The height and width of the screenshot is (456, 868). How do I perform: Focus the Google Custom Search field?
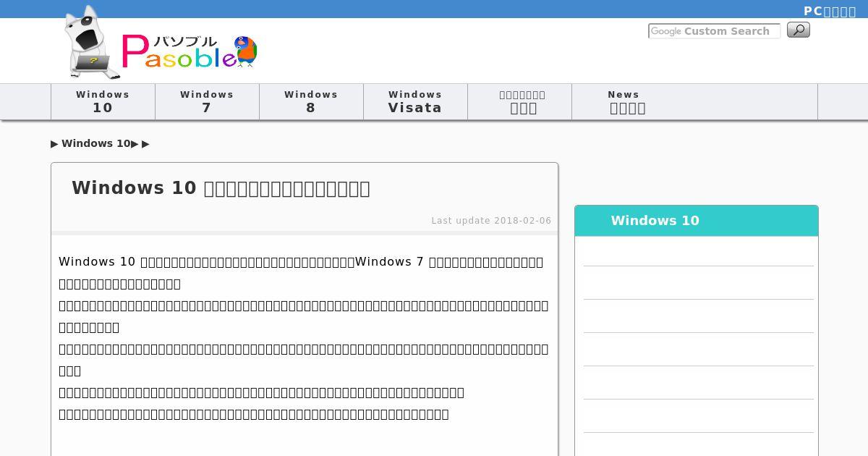[x=714, y=31]
